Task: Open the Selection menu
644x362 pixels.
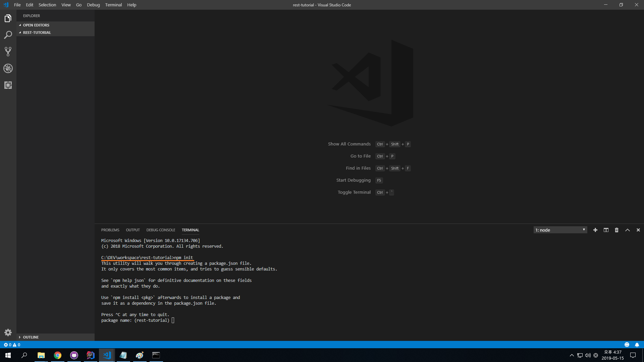Action: pyautogui.click(x=47, y=5)
